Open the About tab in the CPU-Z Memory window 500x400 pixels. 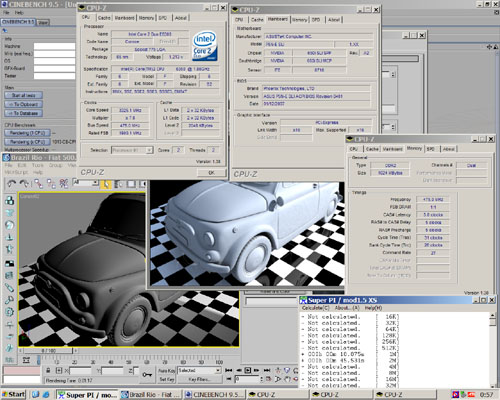[449, 149]
